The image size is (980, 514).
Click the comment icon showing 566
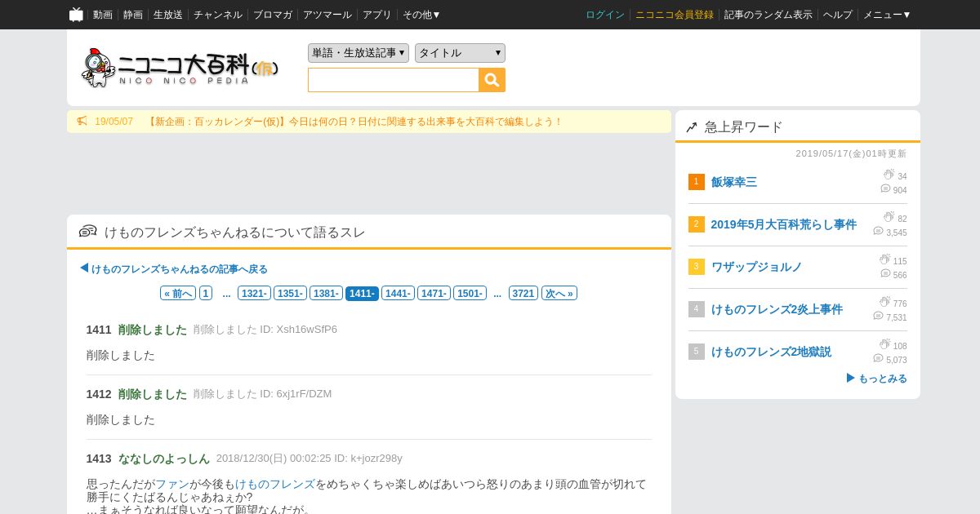click(885, 273)
